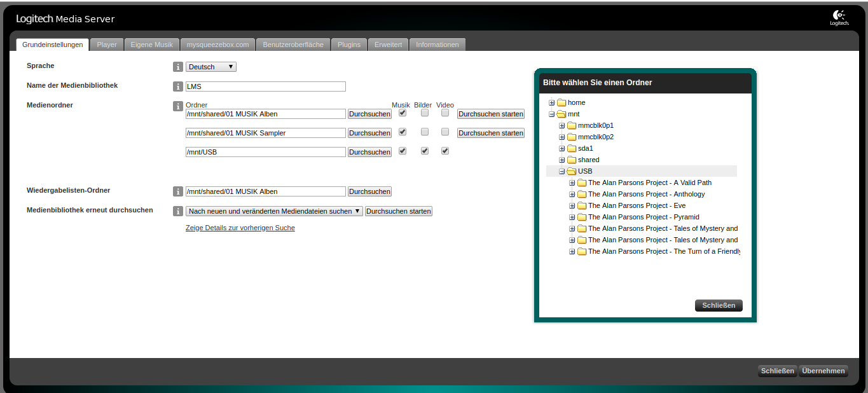Start scan of 01 MUSIK Alben folder
This screenshot has width=868, height=393.
[491, 114]
